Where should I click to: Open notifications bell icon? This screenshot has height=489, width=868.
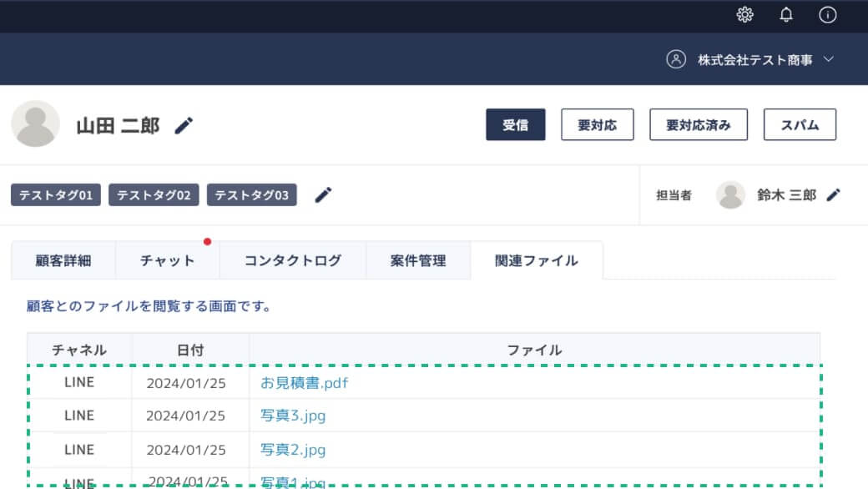pos(786,15)
